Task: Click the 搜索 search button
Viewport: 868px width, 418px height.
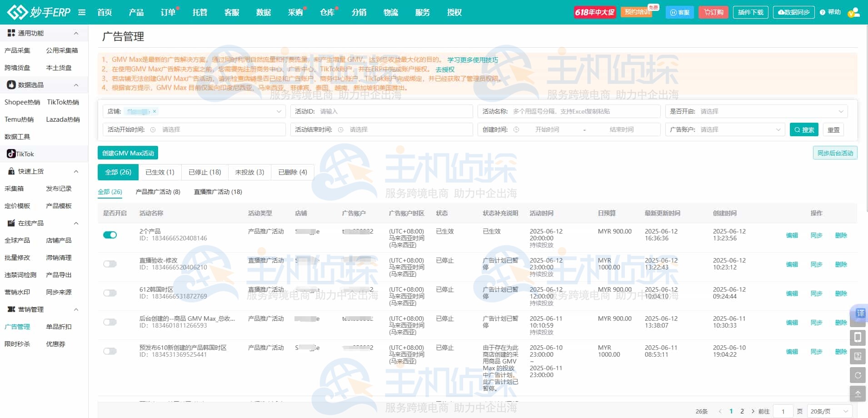Action: point(803,129)
